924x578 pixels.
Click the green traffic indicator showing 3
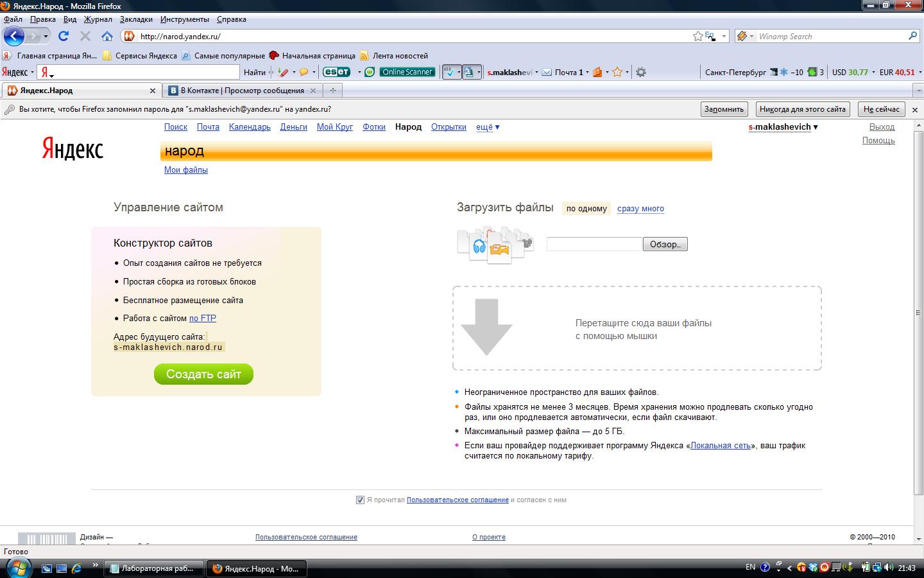click(x=812, y=72)
